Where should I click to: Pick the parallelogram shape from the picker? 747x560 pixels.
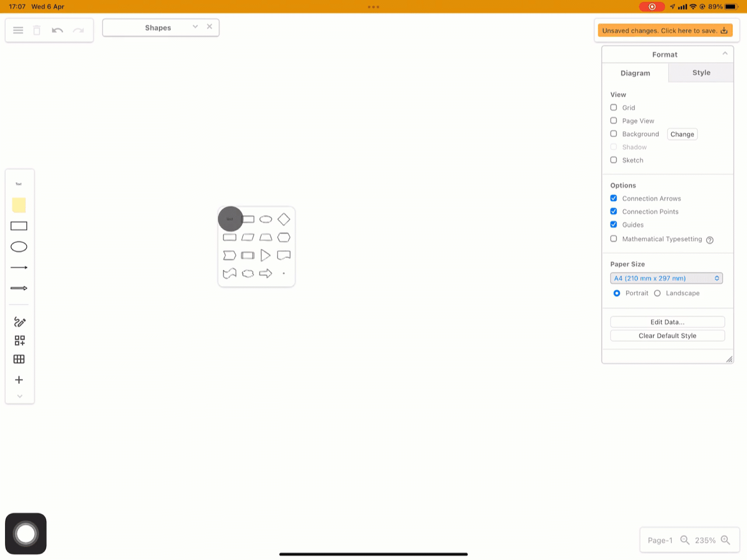pos(247,237)
